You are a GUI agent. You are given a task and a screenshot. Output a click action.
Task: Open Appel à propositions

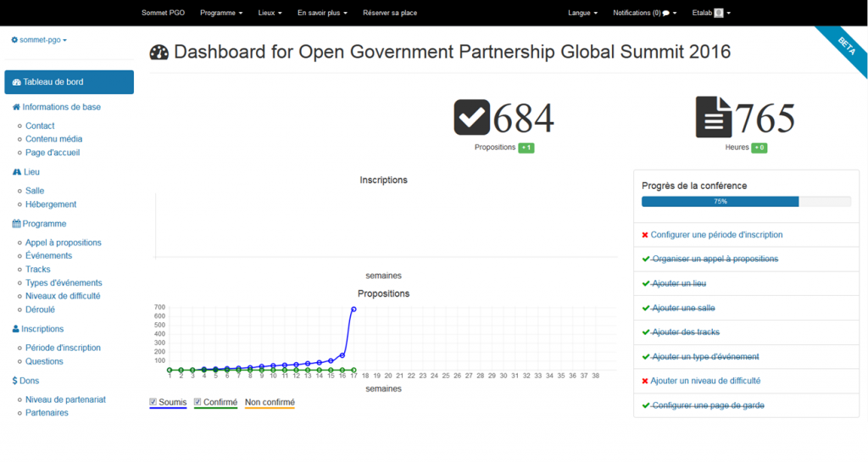pos(63,243)
